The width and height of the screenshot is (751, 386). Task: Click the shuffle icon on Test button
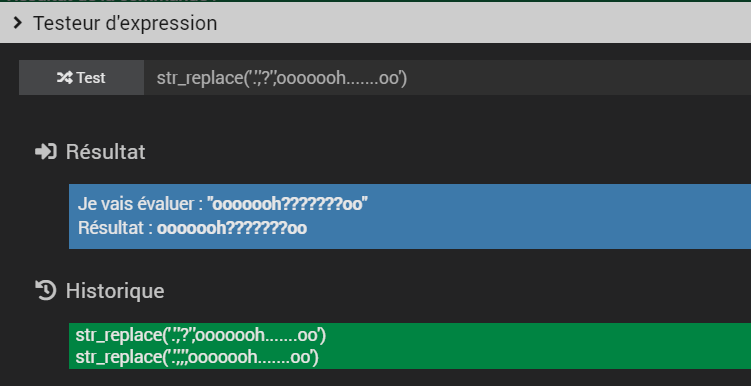[65, 78]
